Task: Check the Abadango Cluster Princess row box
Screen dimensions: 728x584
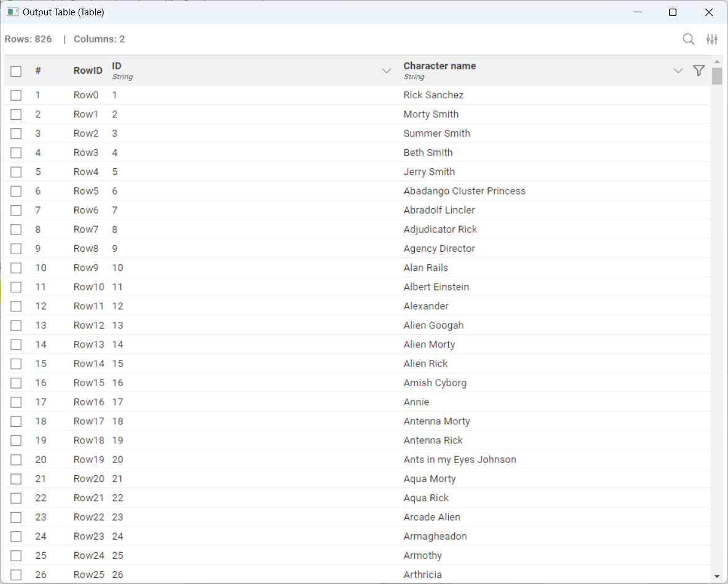Action: tap(16, 191)
